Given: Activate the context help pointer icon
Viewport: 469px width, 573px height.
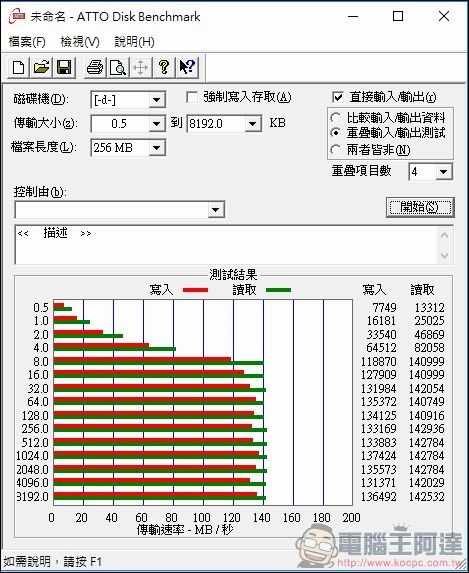Looking at the screenshot, I should [x=187, y=68].
